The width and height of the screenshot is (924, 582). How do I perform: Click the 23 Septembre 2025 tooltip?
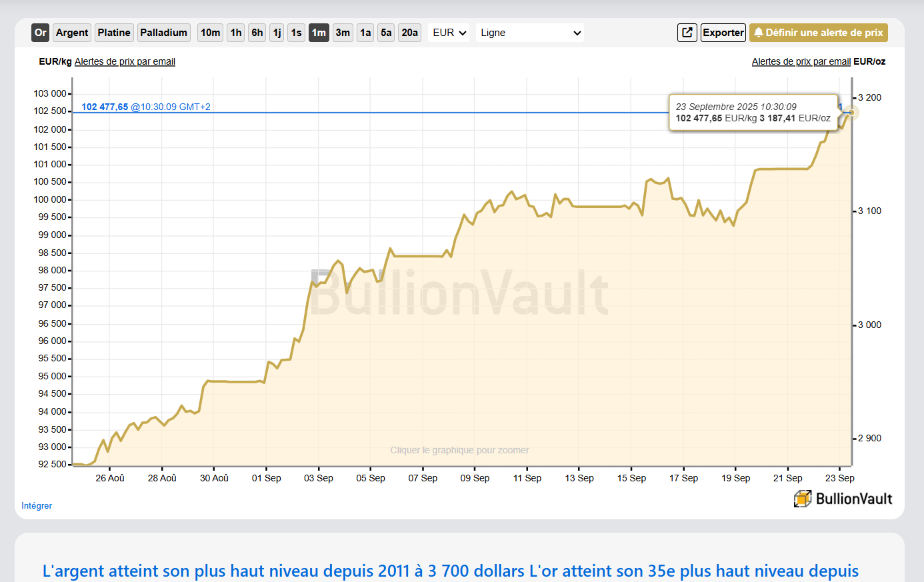(x=753, y=113)
